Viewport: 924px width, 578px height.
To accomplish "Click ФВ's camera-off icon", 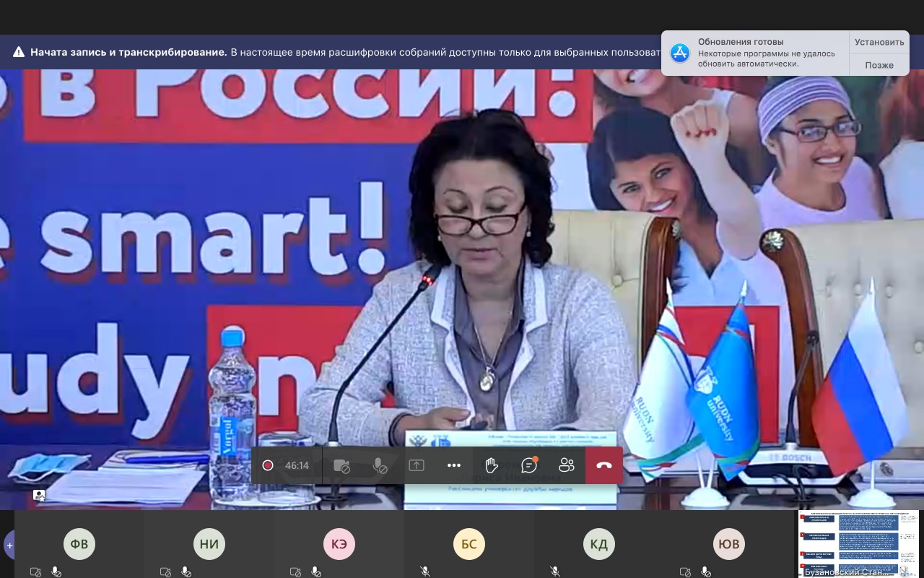I will [35, 571].
